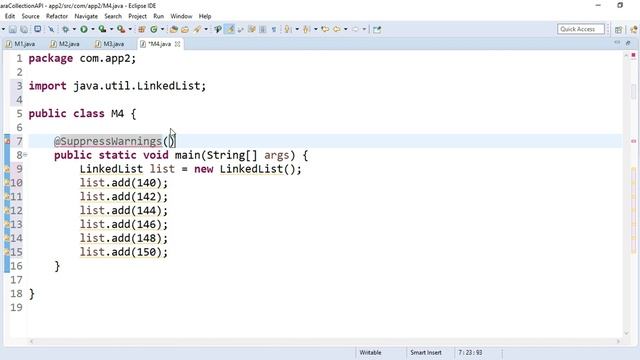This screenshot has width=640, height=360.
Task: Close the M4.java editor tab
Action: [178, 44]
